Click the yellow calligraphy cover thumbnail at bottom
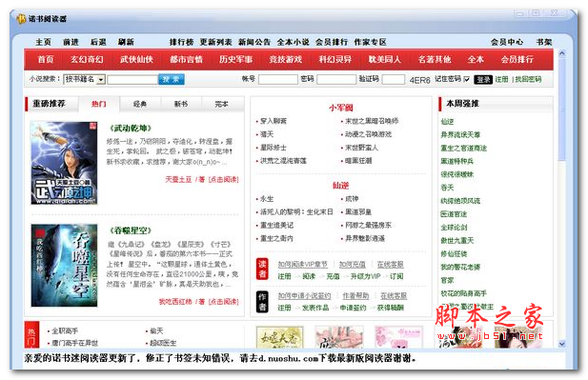This screenshot has height=380, width=588. [x=280, y=337]
